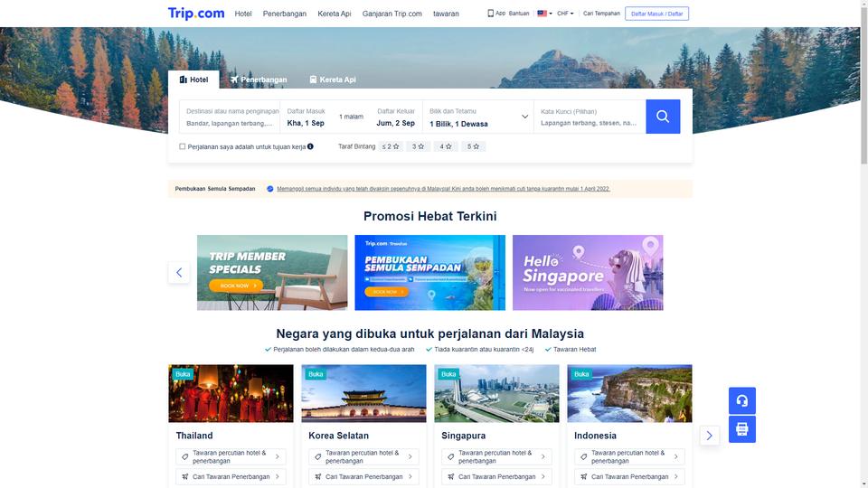Image resolution: width=868 pixels, height=488 pixels.
Task: Show previous promotions with left arrow
Action: (179, 272)
